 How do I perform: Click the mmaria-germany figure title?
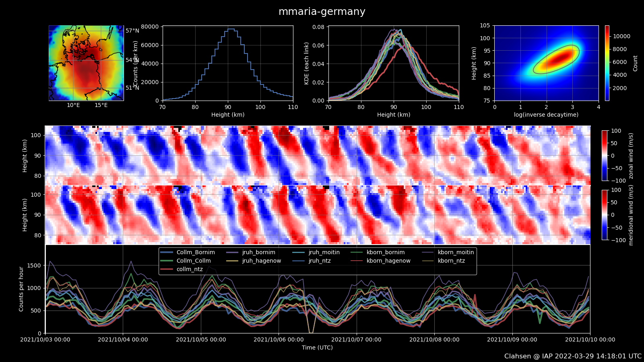(322, 12)
